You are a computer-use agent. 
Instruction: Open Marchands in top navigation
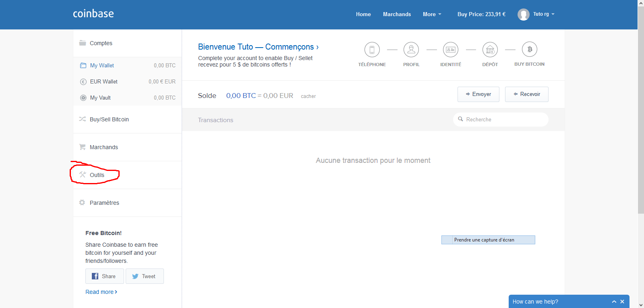(x=397, y=14)
